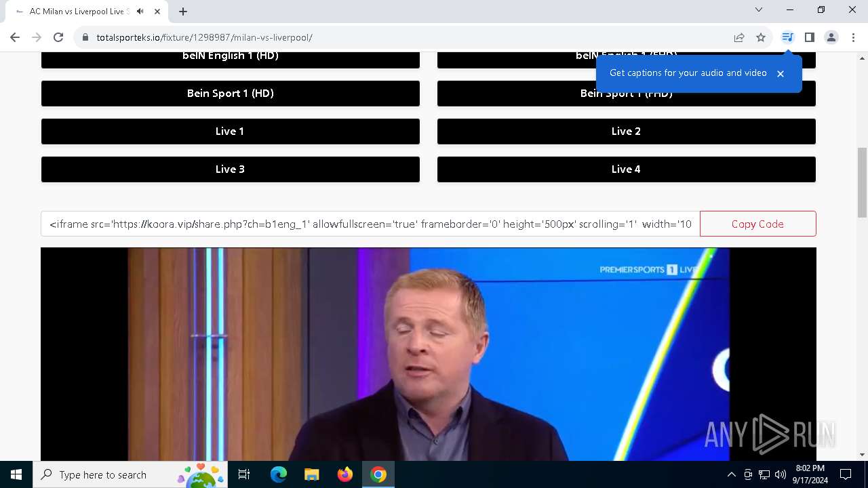Expand the tab search dropdown
This screenshot has height=488, width=868.
759,9
